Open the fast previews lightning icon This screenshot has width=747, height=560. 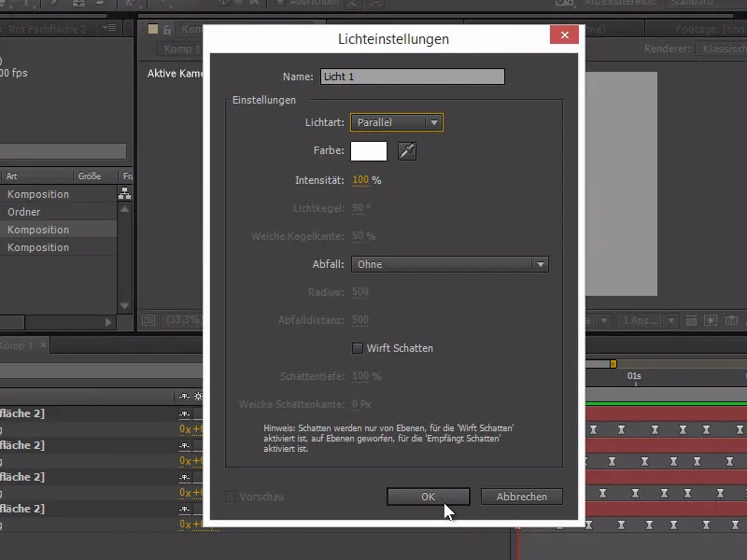pos(711,320)
